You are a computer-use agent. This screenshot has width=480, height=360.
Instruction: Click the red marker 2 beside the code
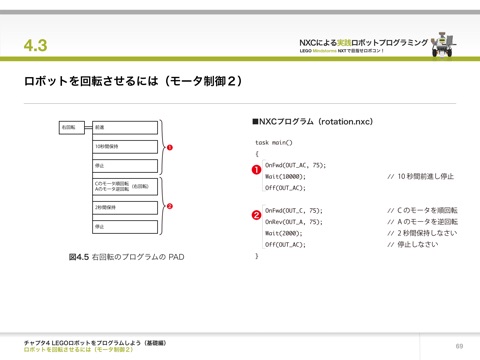[256, 215]
